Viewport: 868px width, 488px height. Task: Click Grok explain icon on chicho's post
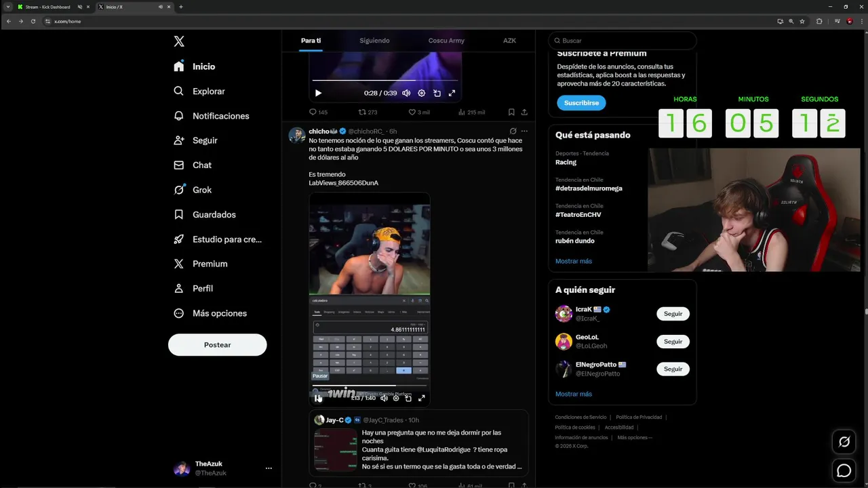click(x=513, y=131)
